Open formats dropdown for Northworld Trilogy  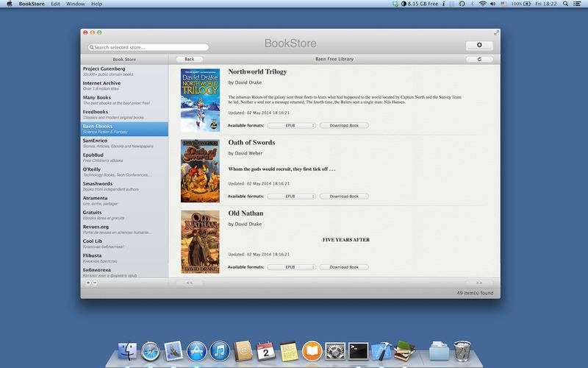(291, 125)
